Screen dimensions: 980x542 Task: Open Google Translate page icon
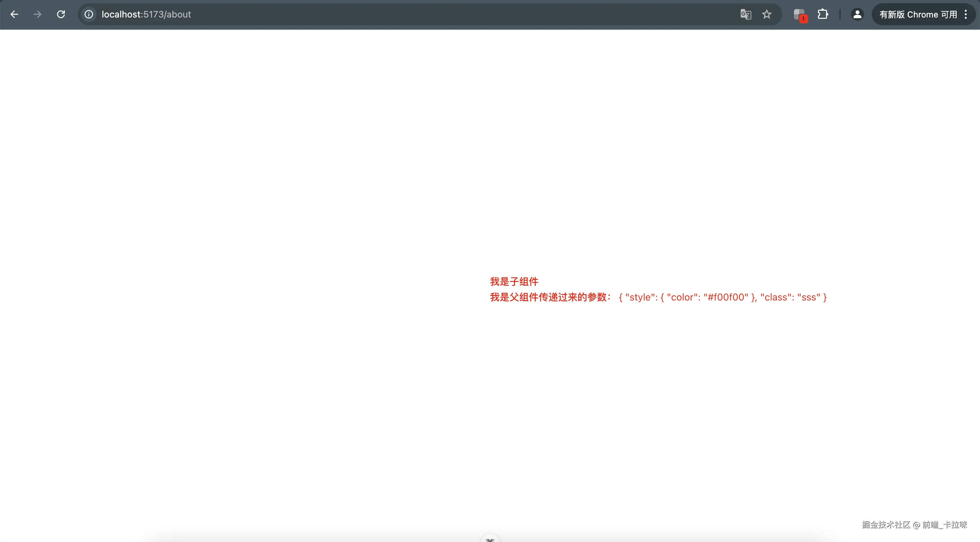point(746,15)
